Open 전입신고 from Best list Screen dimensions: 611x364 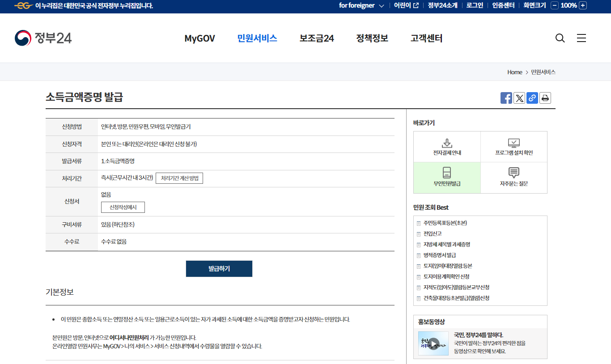(x=433, y=233)
